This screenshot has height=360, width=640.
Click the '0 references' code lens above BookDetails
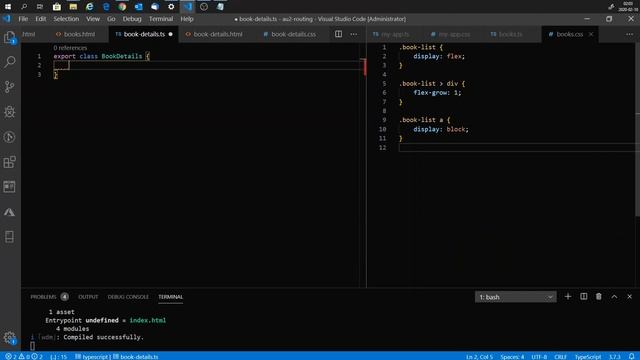pos(70,48)
